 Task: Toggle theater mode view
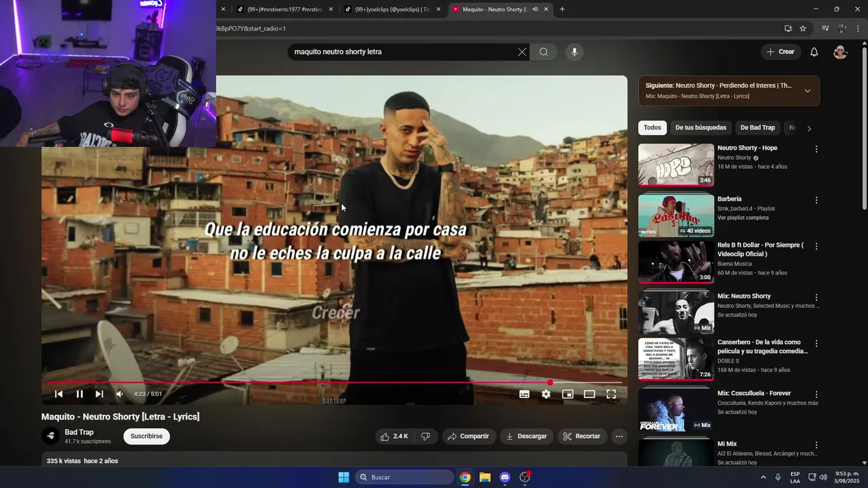tap(589, 394)
